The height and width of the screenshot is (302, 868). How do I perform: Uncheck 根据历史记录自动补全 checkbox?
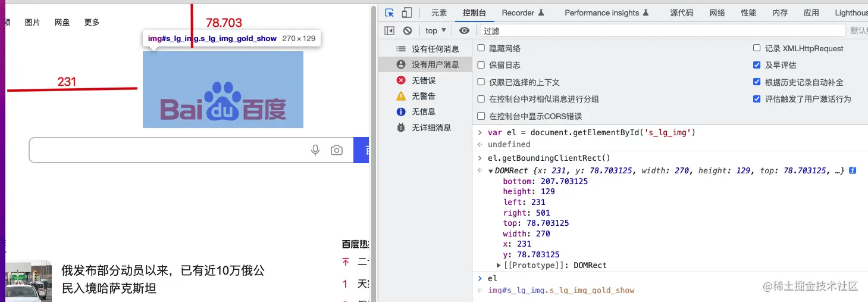[757, 82]
